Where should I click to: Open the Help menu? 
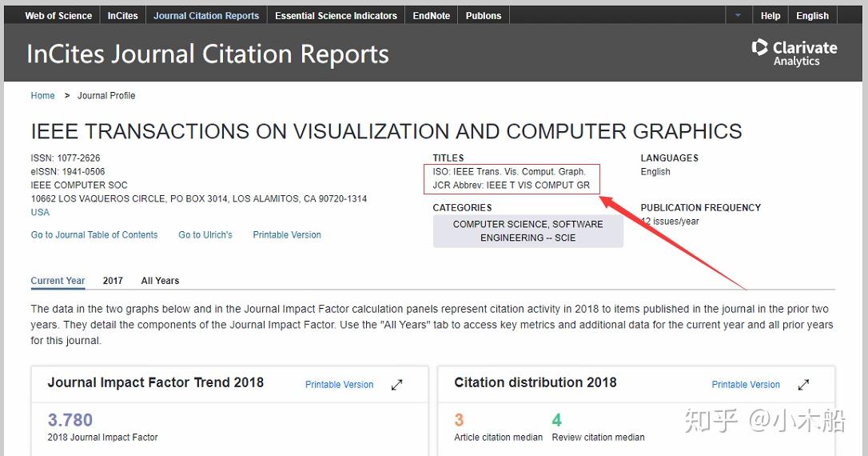[770, 15]
